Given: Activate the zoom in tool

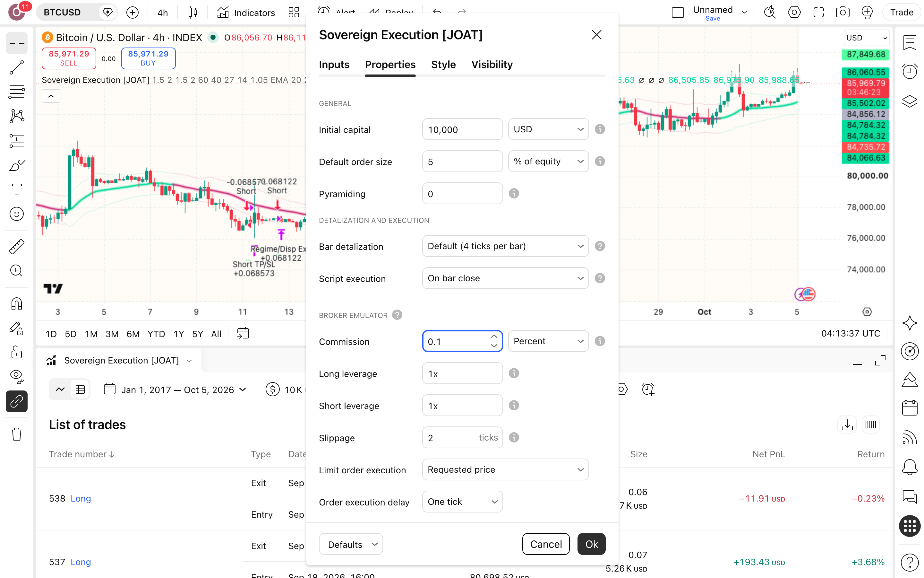Looking at the screenshot, I should point(16,271).
